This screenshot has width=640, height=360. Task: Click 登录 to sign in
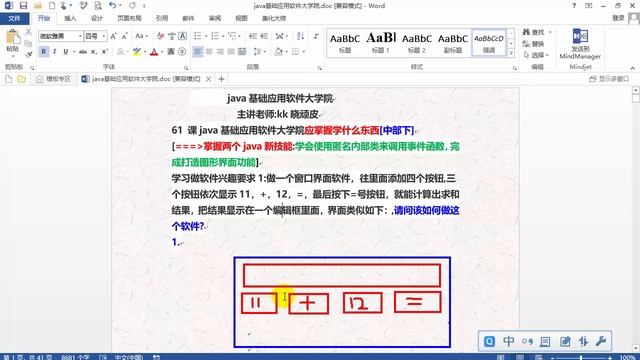point(618,18)
